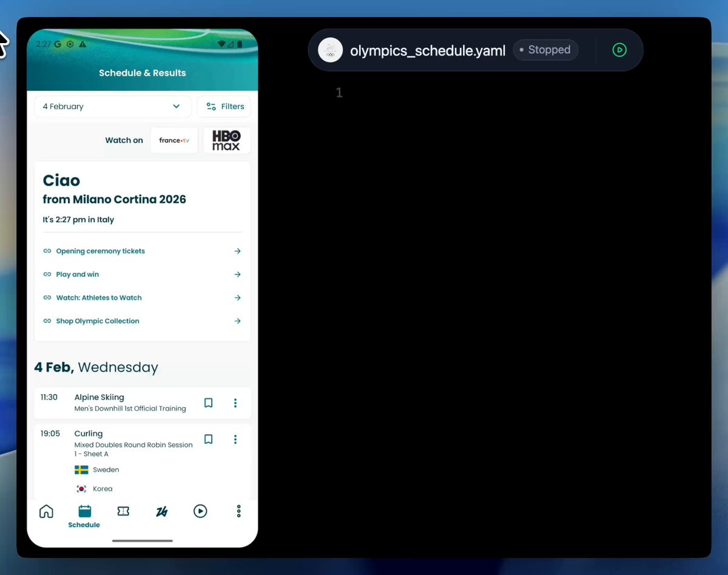This screenshot has width=728, height=575.
Task: Click the link icon beside Opening ceremony tickets
Action: point(47,251)
